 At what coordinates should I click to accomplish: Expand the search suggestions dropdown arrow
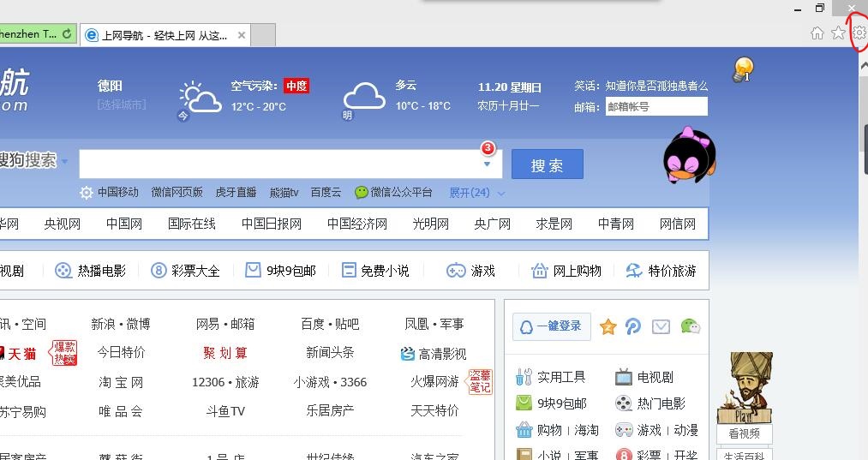point(488,164)
